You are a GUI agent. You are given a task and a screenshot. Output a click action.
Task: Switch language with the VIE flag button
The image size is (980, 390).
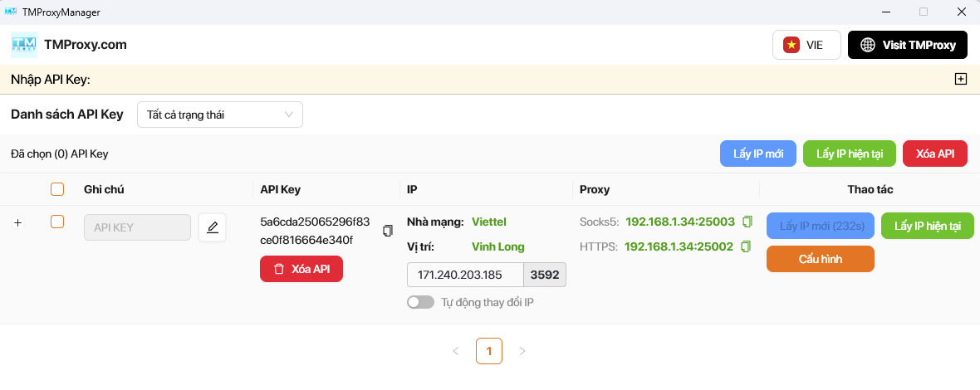point(806,45)
